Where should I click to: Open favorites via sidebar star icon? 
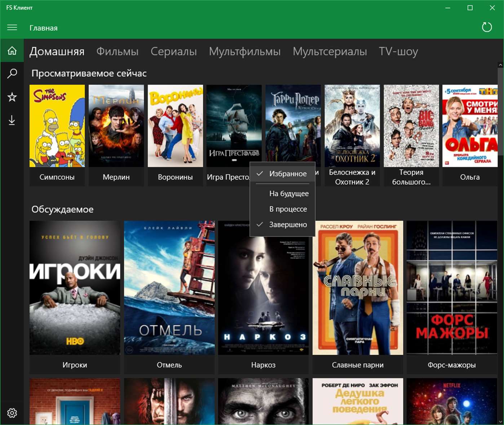[x=12, y=97]
